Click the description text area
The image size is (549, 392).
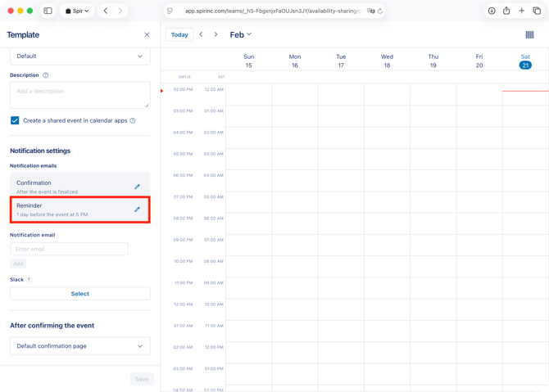[x=79, y=95]
